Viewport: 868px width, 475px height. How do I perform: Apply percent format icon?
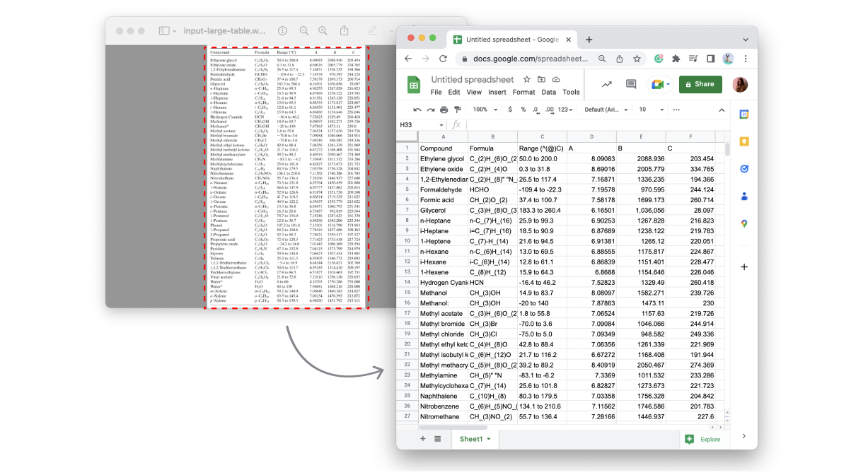tap(523, 110)
